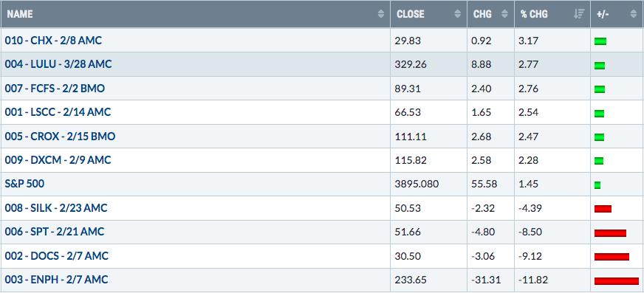Click the CLOSE column sort arrows

(458, 14)
